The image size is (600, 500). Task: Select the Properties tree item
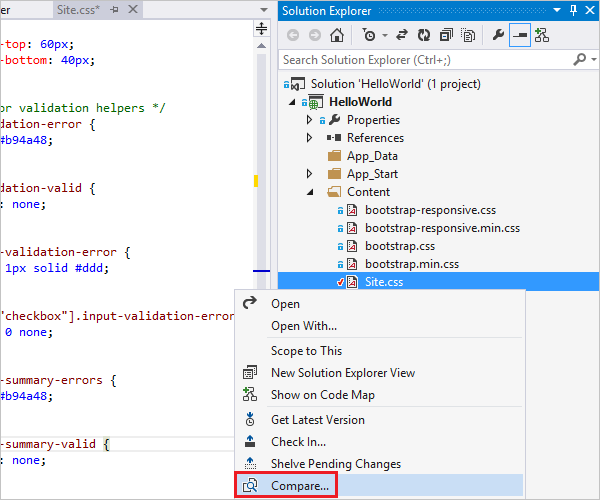pos(373,120)
